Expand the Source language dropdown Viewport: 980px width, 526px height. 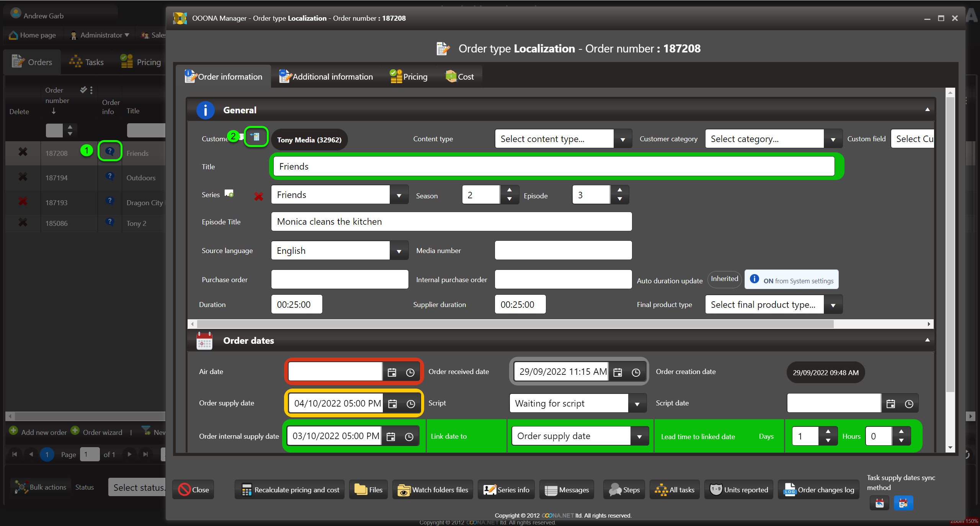click(399, 251)
